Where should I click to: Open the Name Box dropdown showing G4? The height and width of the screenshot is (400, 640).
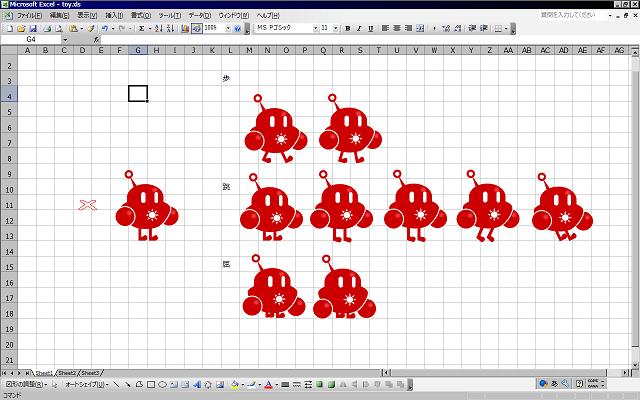pyautogui.click(x=65, y=39)
